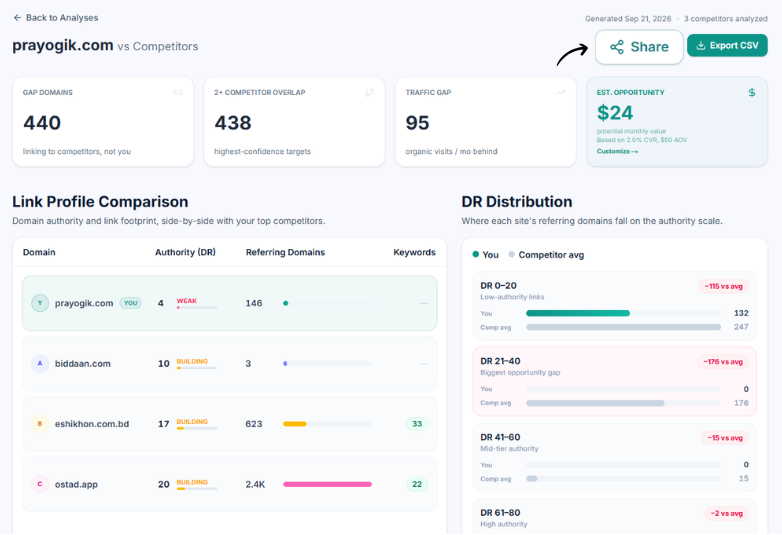
Task: Click the dollar icon on Est. Opportunity card
Action: pos(752,92)
